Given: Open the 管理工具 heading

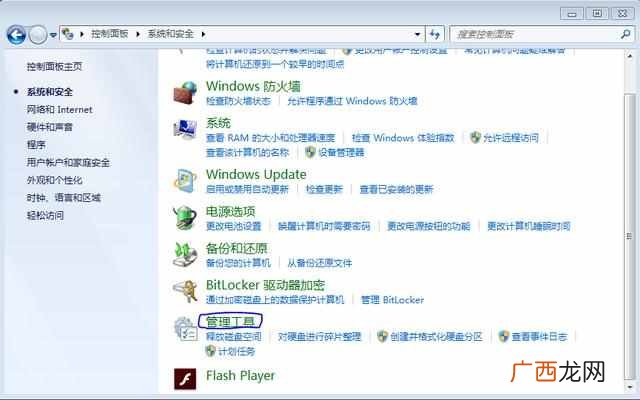Looking at the screenshot, I should 230,322.
